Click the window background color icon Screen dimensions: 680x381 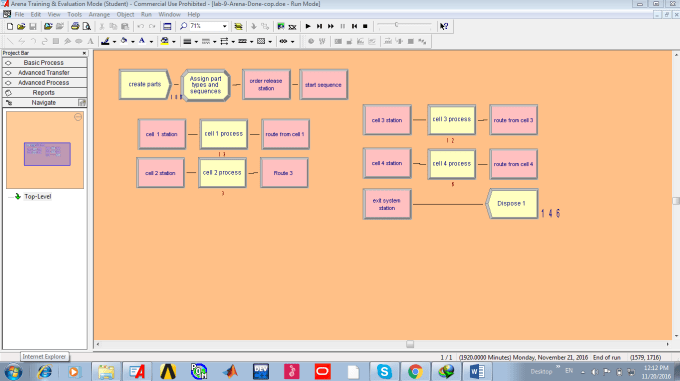(164, 41)
